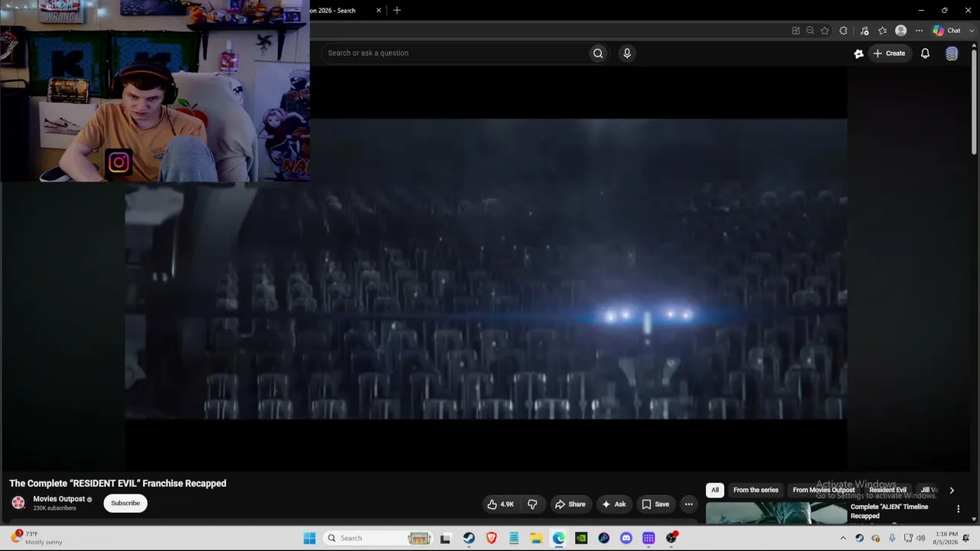This screenshot has width=980, height=551.
Task: Open Copilot Chat in Edge
Action: pos(946,31)
